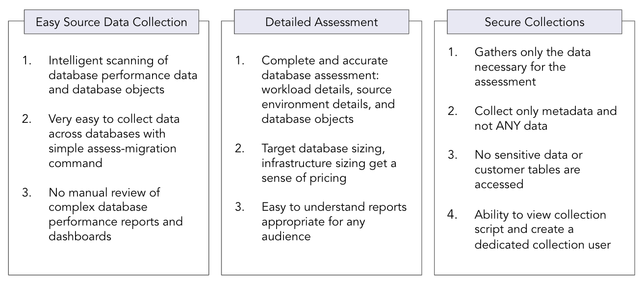Click the Secure Collections header label
This screenshot has width=644, height=283.
[x=535, y=22]
